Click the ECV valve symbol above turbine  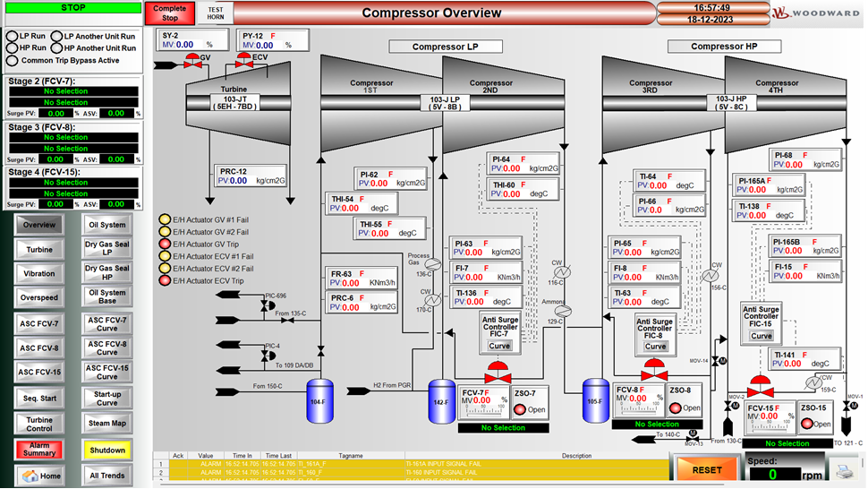tap(243, 62)
